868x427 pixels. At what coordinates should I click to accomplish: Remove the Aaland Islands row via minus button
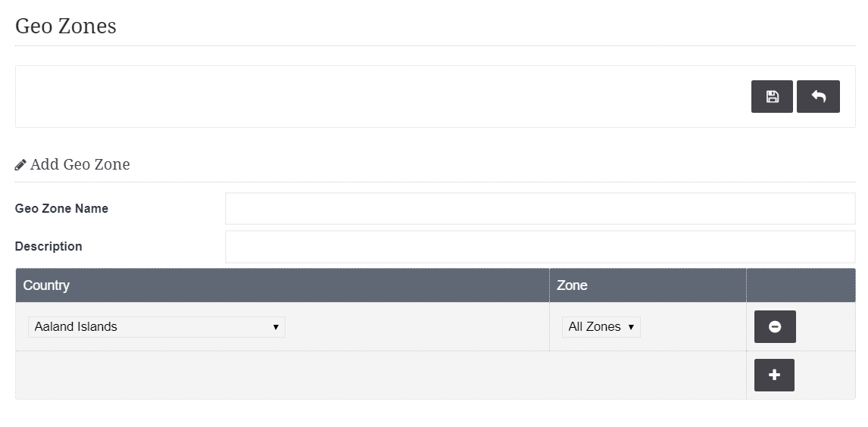click(775, 327)
